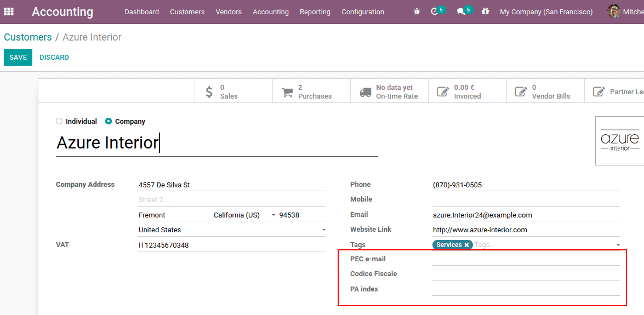Screen dimensions: 644x315
Task: Open the Customers menu
Action: tap(187, 12)
